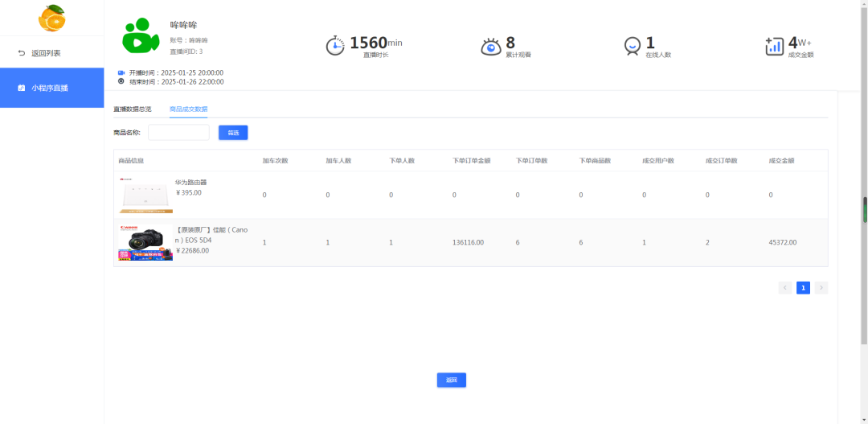The width and height of the screenshot is (868, 424).
Task: Click the stopwatch icon for 直播时长
Action: [x=335, y=46]
